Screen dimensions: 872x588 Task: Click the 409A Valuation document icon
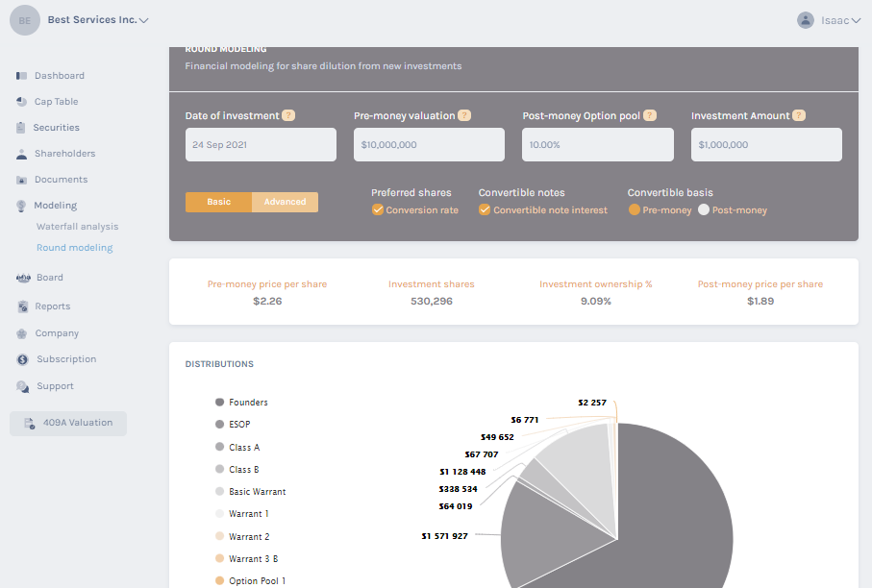30,423
